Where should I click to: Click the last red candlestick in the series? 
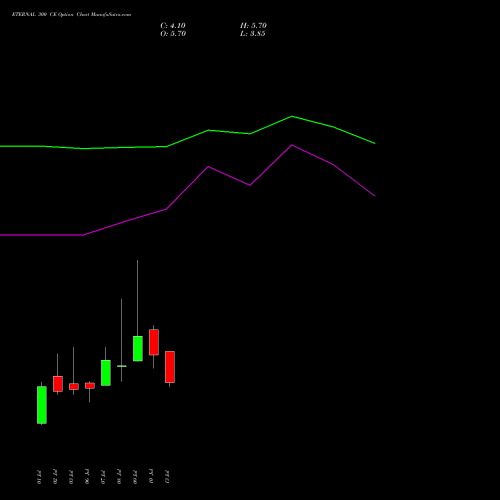point(170,367)
